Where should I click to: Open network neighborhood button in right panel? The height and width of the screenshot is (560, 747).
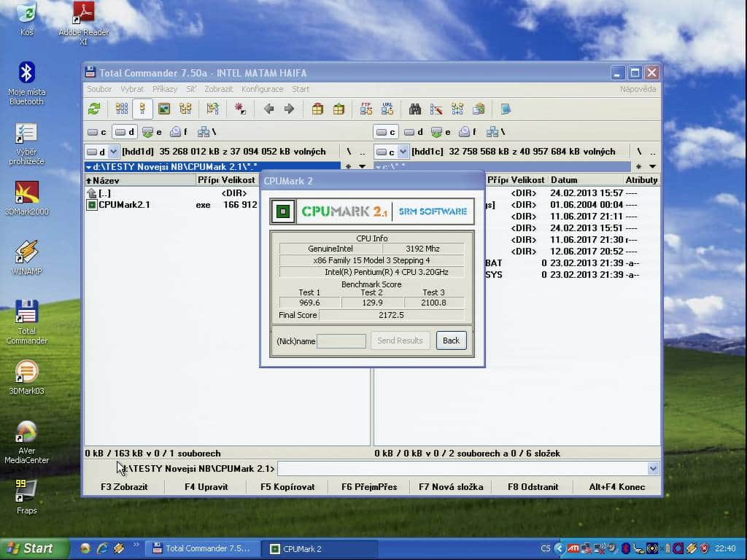[496, 132]
